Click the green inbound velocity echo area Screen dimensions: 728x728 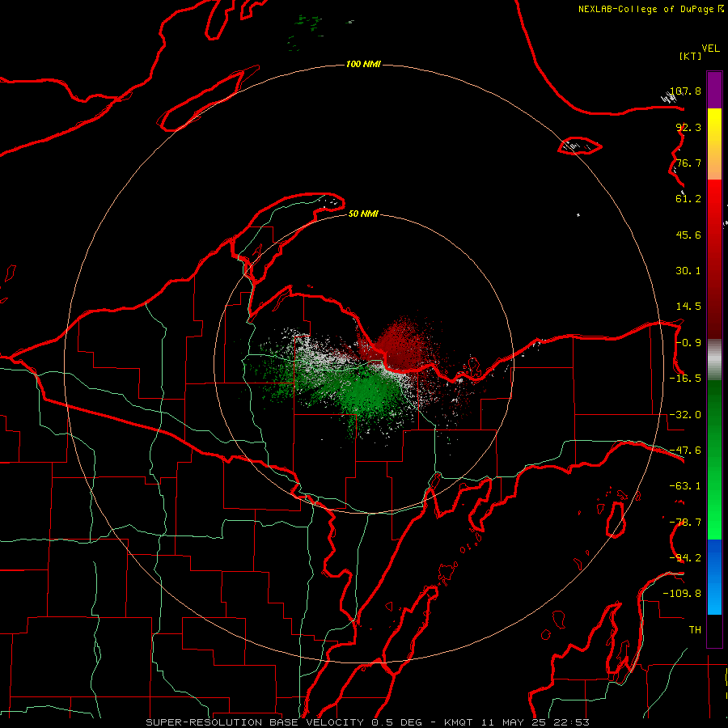pos(366,395)
